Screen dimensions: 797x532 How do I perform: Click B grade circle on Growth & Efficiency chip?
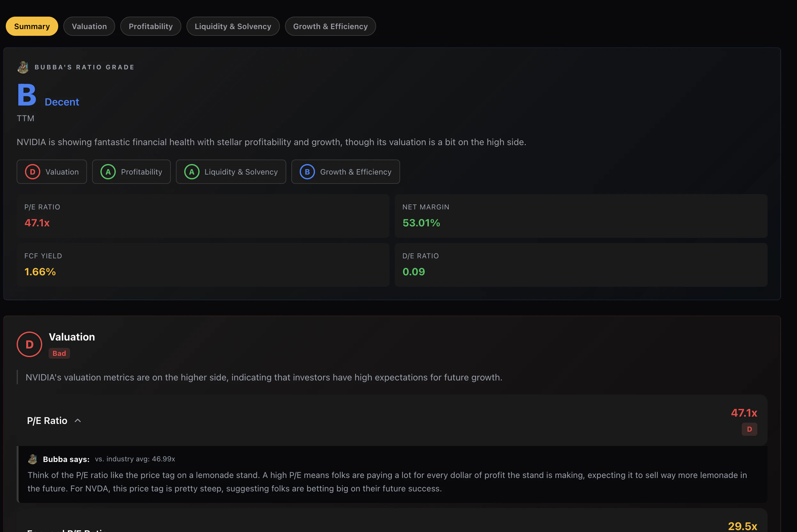pyautogui.click(x=307, y=172)
